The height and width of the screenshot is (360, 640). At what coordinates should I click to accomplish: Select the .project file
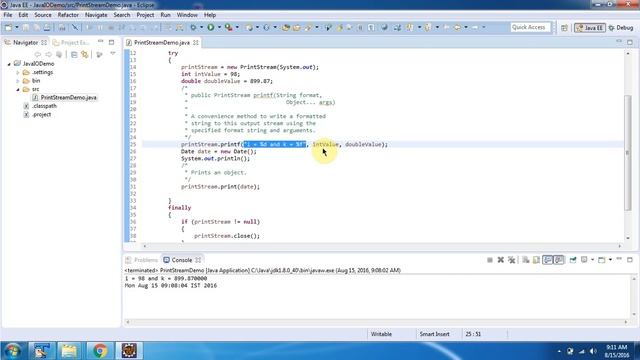41,115
